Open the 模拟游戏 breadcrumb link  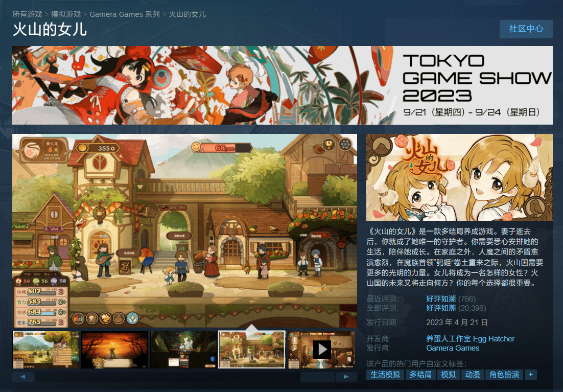pyautogui.click(x=66, y=14)
